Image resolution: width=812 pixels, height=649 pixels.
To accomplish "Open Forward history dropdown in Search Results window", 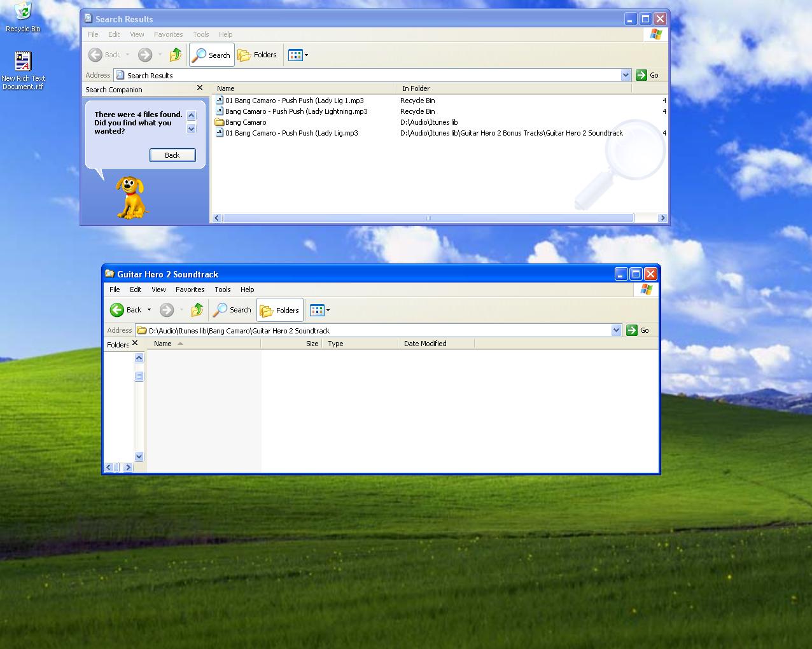I will coord(160,55).
